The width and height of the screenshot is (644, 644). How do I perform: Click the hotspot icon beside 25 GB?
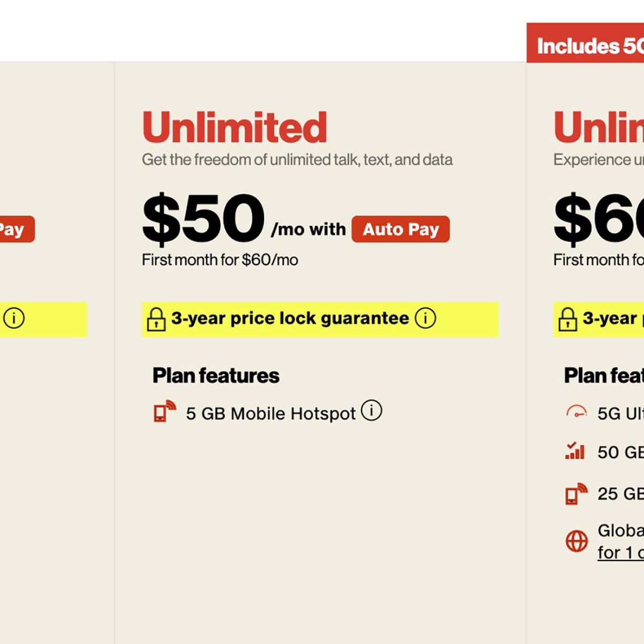tap(576, 493)
